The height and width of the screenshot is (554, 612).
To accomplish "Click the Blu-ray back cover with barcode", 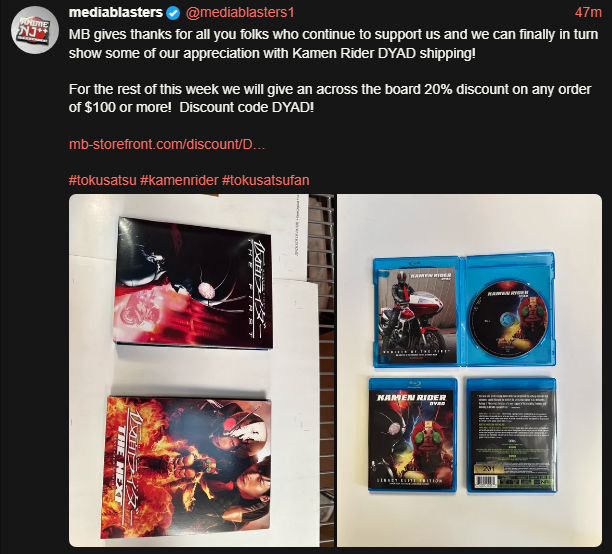I will click(512, 435).
